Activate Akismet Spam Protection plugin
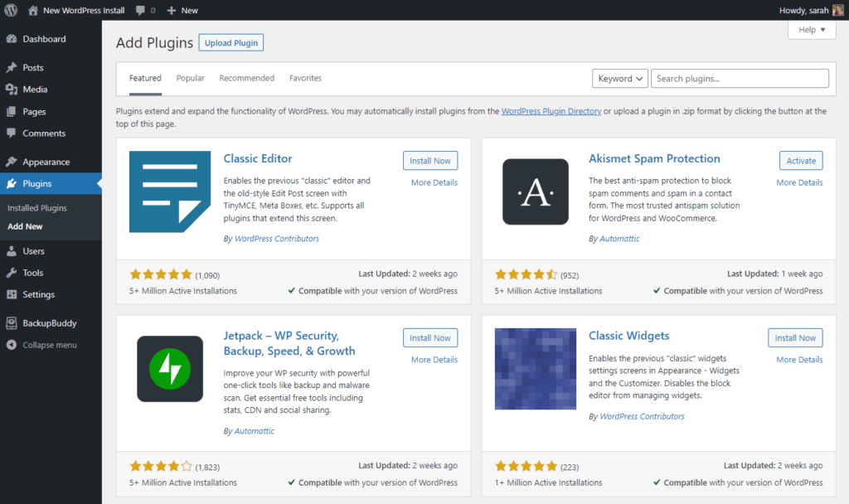Image resolution: width=849 pixels, height=504 pixels. tap(801, 161)
